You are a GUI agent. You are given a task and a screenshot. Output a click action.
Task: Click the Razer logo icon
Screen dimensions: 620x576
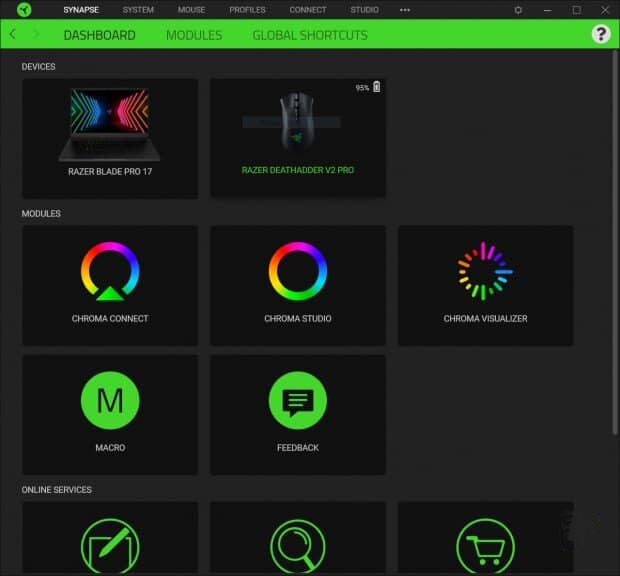pos(24,9)
